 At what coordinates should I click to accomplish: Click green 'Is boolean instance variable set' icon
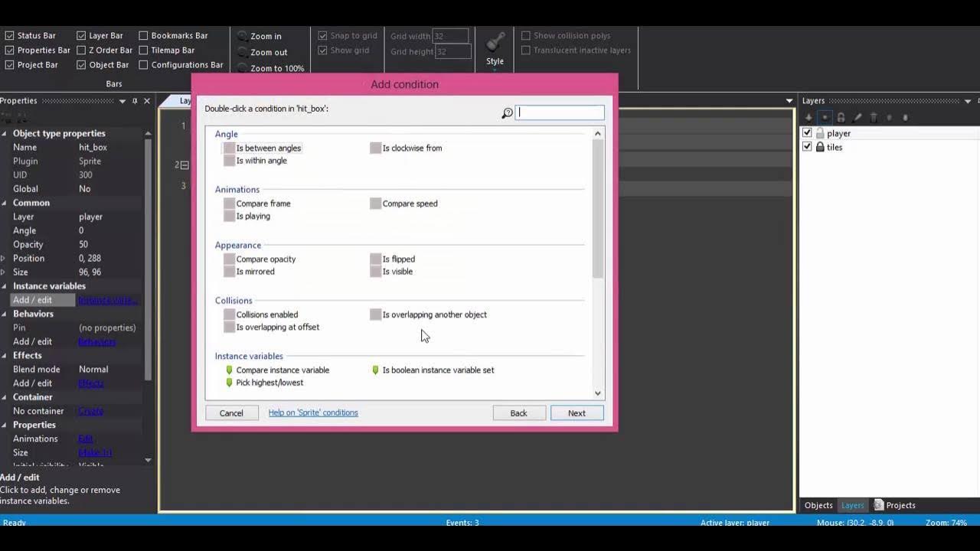(x=375, y=370)
